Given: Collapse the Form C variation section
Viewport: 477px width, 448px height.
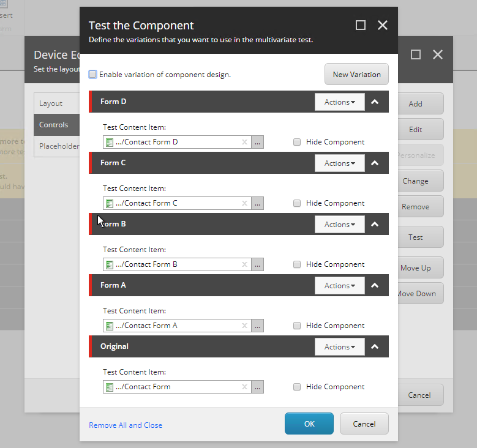Looking at the screenshot, I should click(x=375, y=163).
